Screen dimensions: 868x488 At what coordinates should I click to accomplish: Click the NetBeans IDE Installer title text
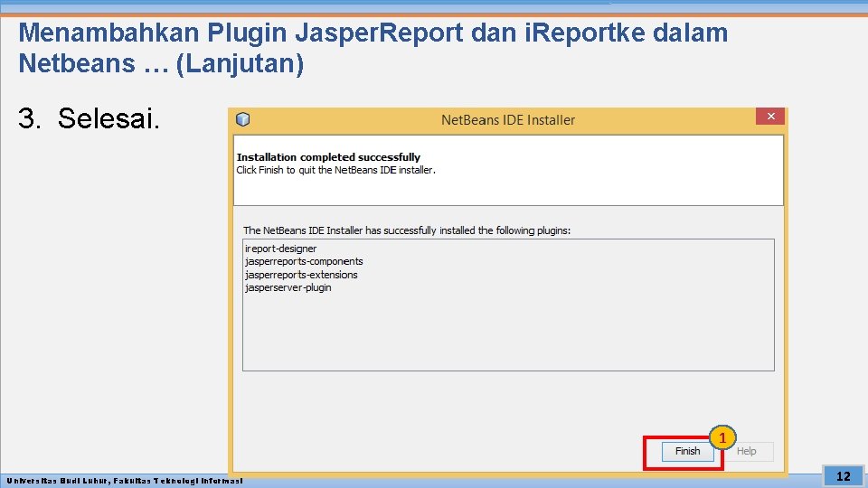(508, 120)
